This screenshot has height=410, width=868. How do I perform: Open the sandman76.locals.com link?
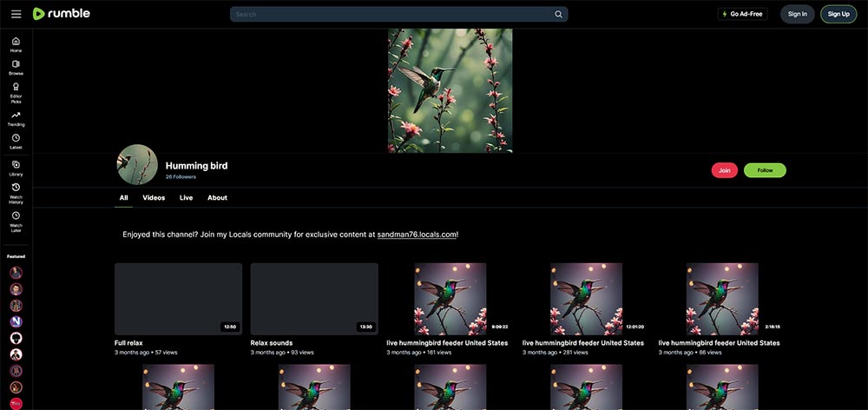417,235
